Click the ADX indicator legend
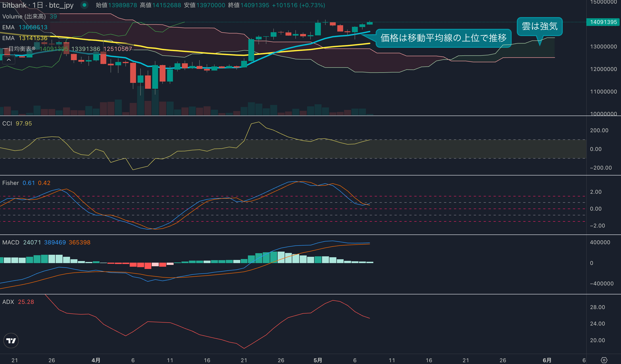Viewport: 621px width, 364px height. (8, 302)
